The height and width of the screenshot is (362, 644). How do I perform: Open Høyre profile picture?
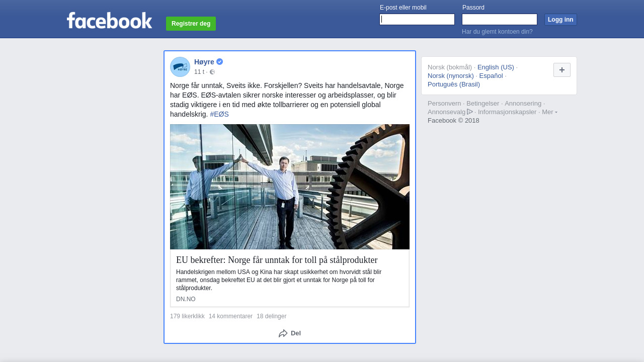180,67
